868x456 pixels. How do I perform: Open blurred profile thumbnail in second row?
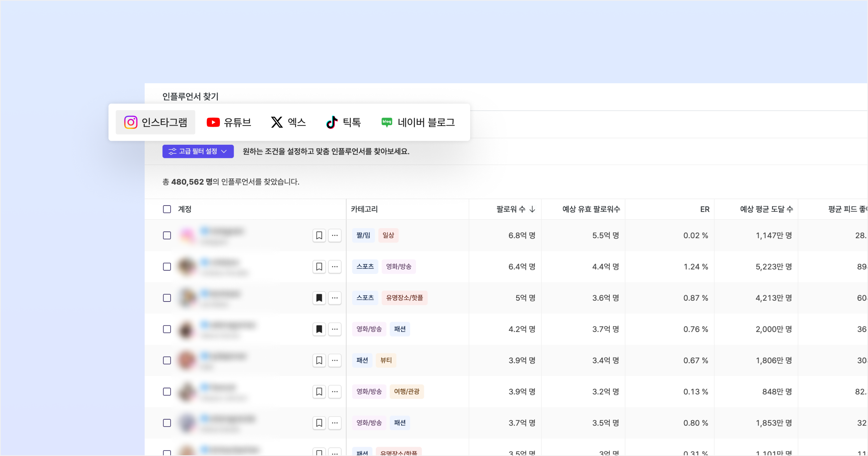click(187, 267)
